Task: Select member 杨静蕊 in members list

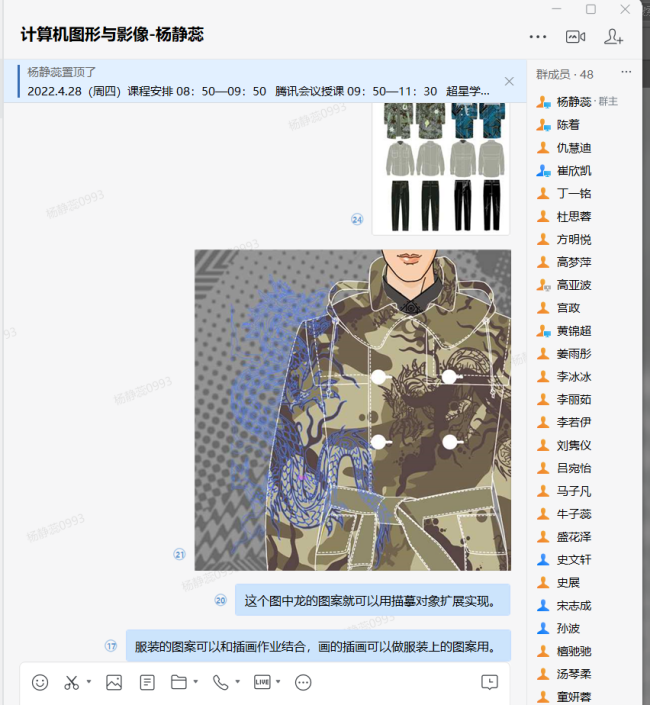Action: click(573, 102)
